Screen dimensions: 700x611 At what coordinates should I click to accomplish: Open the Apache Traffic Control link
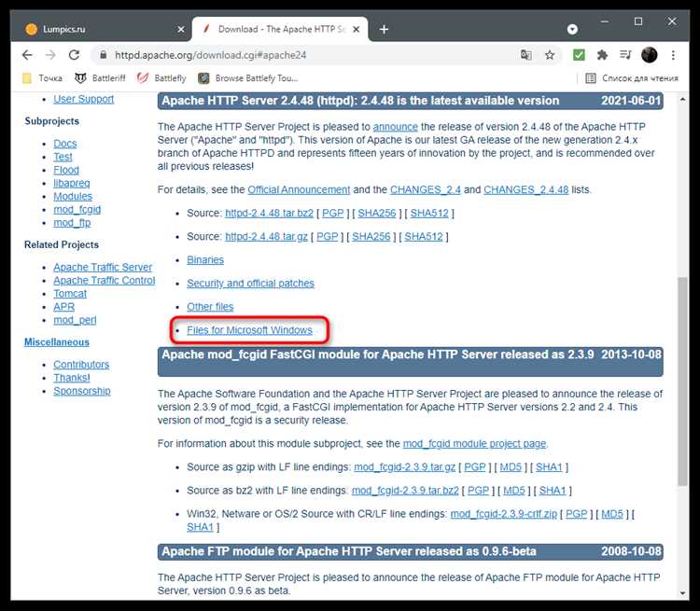click(x=104, y=280)
